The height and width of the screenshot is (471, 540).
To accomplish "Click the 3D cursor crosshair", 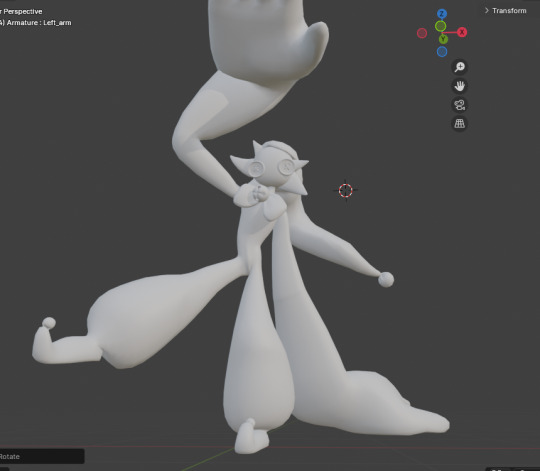I will click(345, 190).
